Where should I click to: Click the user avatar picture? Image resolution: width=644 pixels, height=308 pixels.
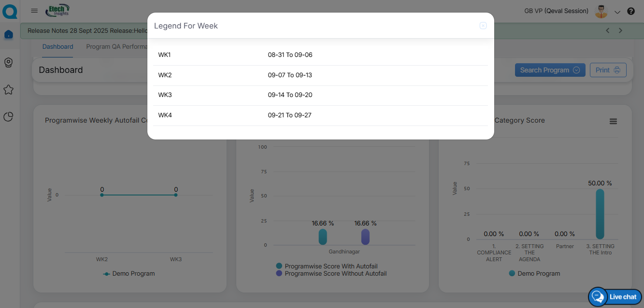point(601,11)
